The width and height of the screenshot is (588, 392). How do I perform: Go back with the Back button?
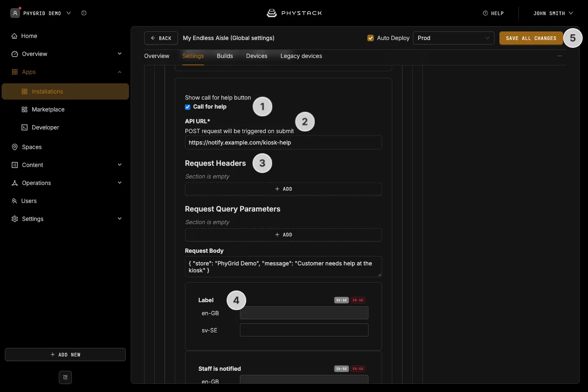click(161, 38)
